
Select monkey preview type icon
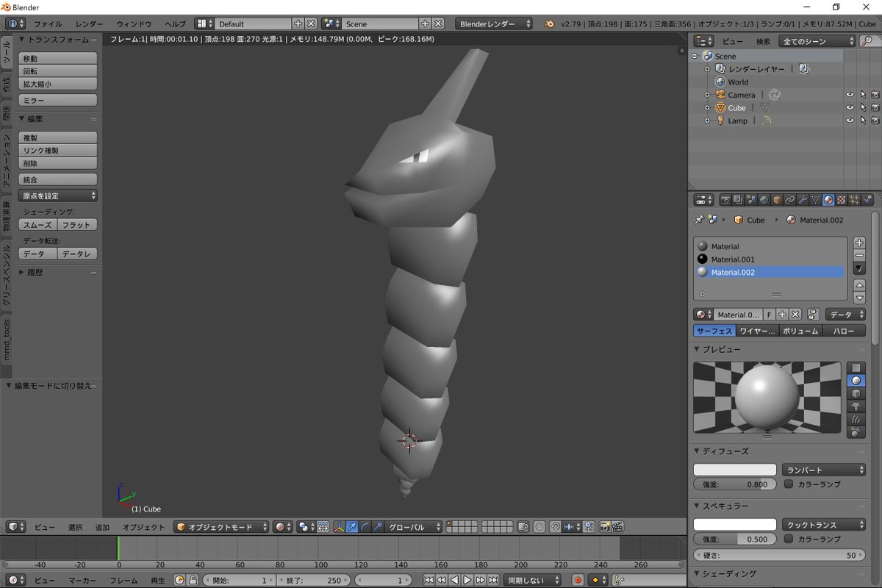click(x=856, y=406)
